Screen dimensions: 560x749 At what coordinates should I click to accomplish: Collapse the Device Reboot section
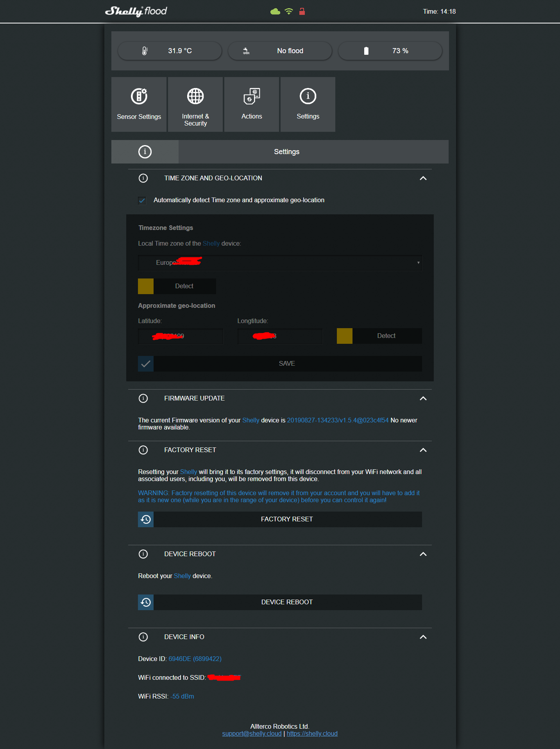tap(423, 554)
